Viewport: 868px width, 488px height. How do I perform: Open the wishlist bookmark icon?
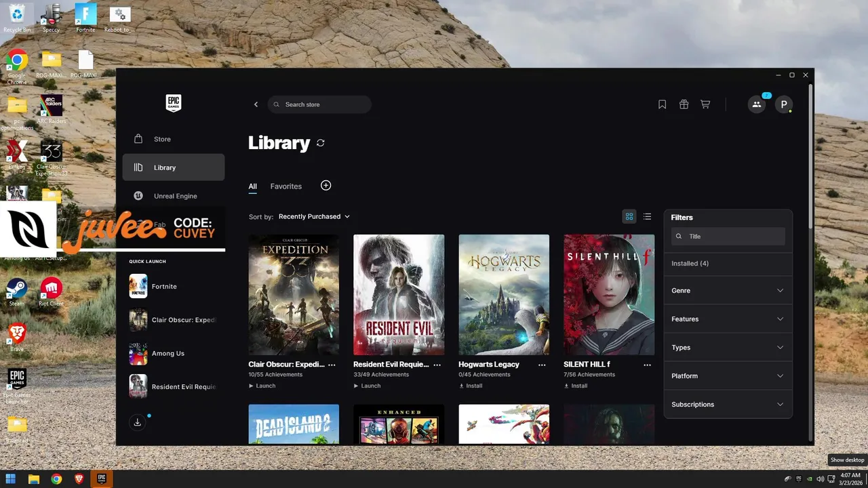[663, 104]
